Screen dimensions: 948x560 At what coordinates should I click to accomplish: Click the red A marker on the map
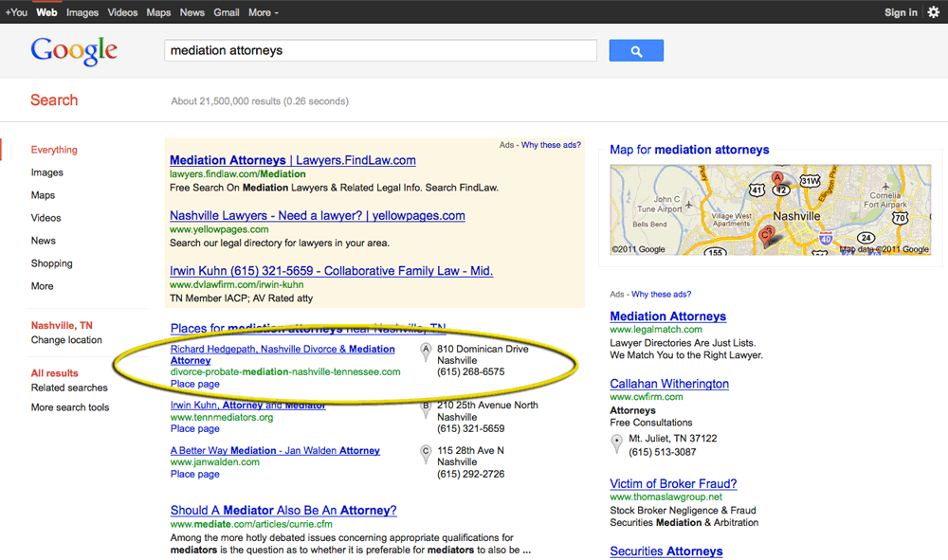777,177
